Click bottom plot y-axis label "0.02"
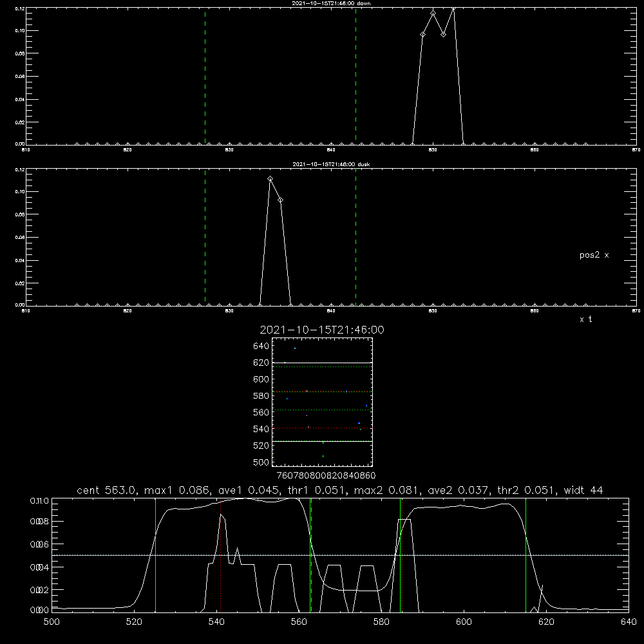Screen dimensions: 644x644 [x=39, y=590]
